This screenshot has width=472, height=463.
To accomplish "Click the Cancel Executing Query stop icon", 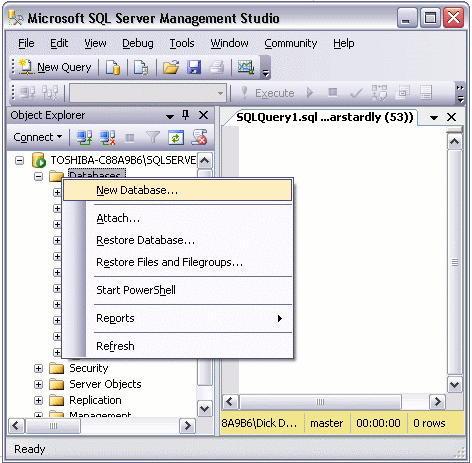I will (332, 92).
